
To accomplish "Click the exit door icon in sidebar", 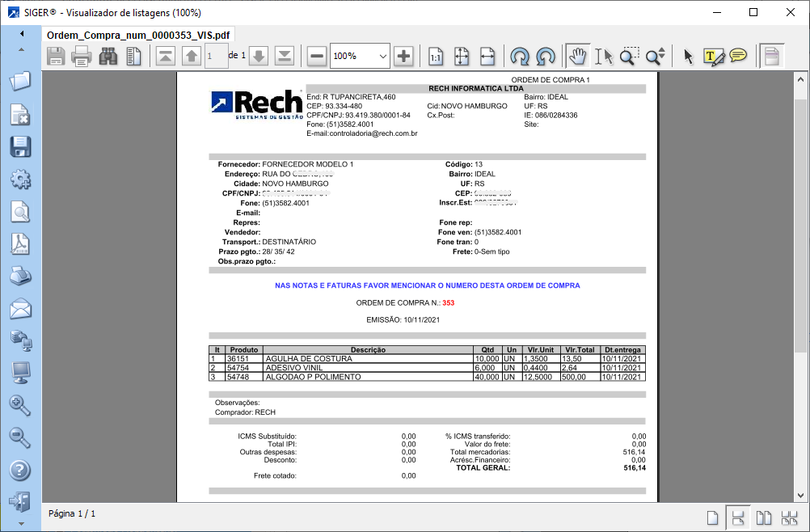I will [19, 501].
